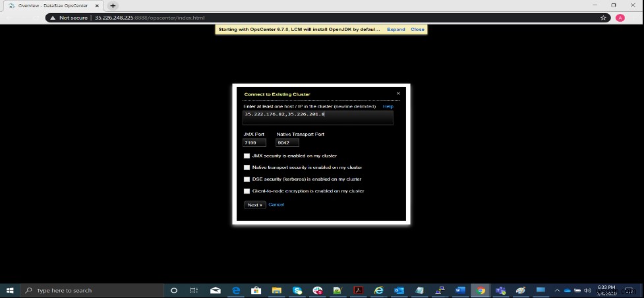Check Client-to-node encryption option

[x=247, y=191]
